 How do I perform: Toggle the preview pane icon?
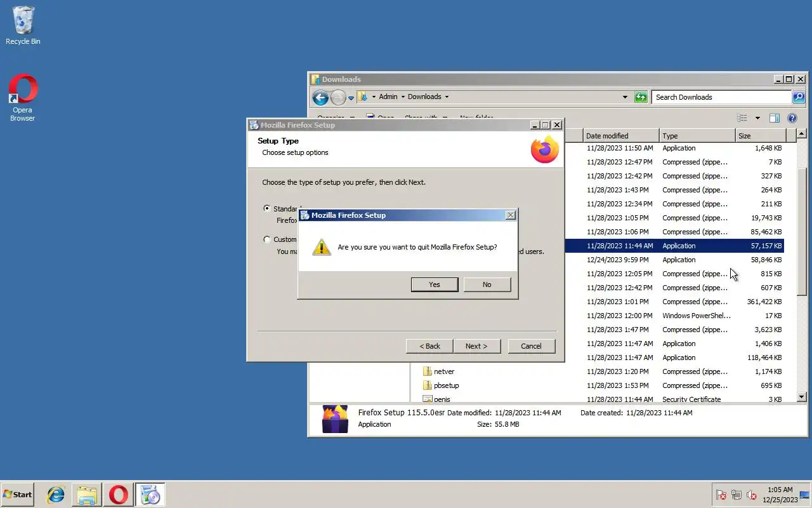pos(774,118)
